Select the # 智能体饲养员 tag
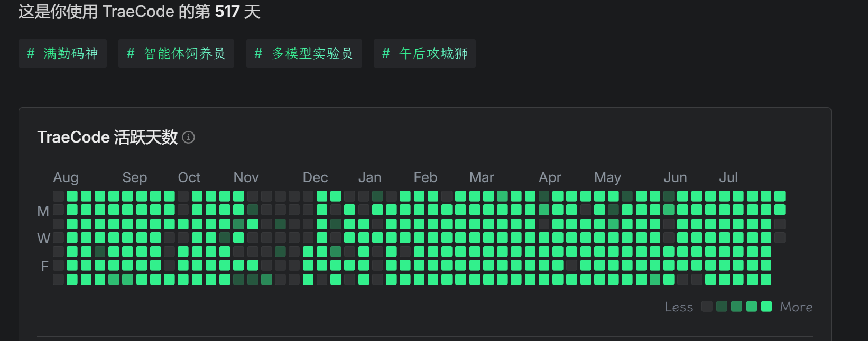The width and height of the screenshot is (868, 341). pos(176,53)
